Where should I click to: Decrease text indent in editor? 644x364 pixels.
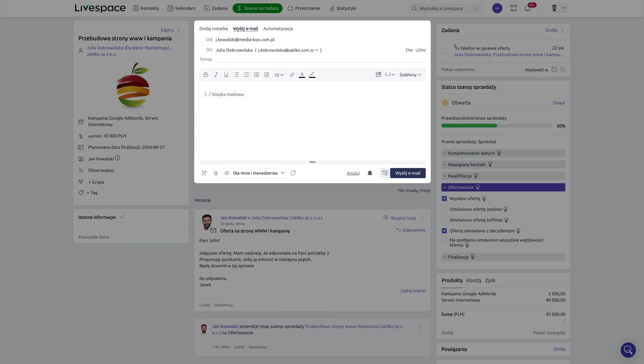pos(256,75)
